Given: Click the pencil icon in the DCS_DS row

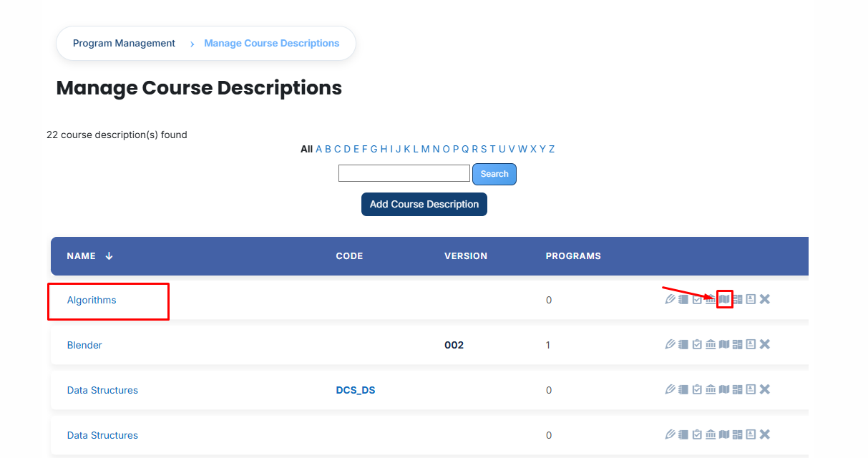Looking at the screenshot, I should coord(670,389).
